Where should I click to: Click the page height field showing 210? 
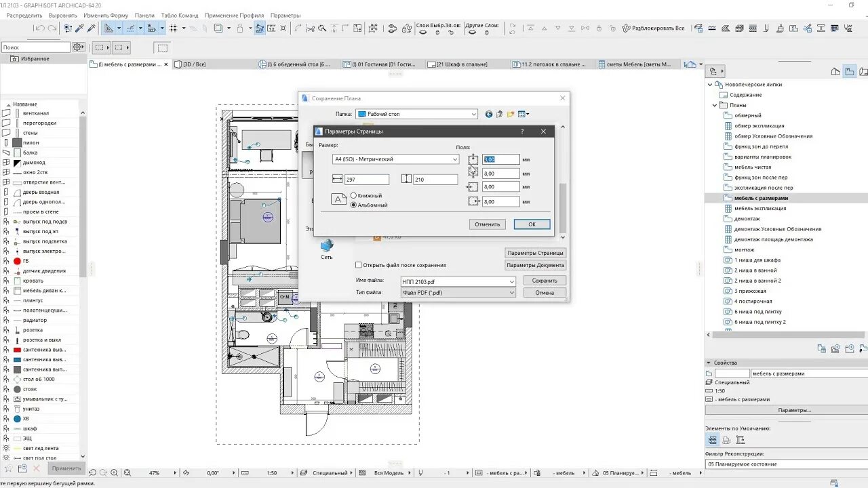click(436, 180)
